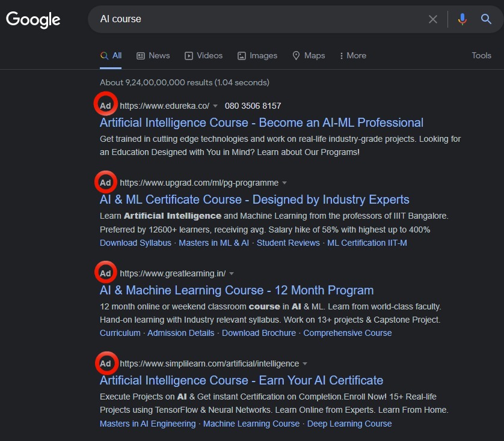Clear the search box with X icon
This screenshot has width=504, height=441.
tap(432, 19)
